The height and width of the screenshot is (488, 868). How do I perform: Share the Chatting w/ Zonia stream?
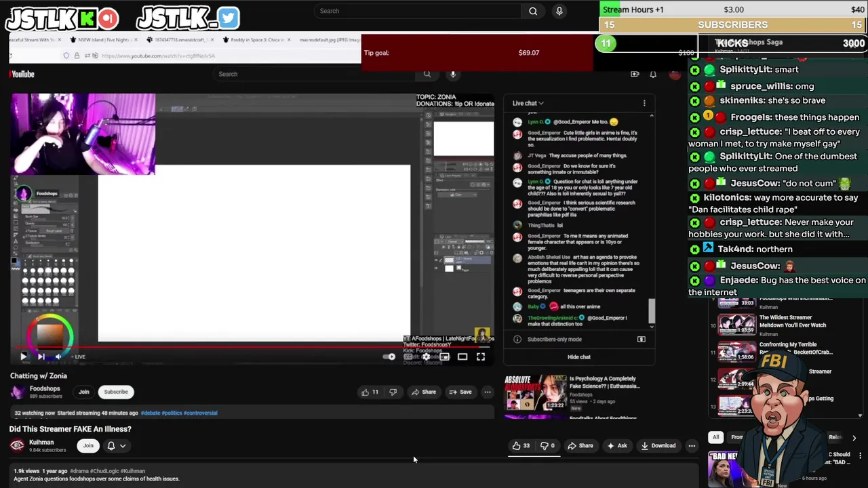tap(424, 392)
